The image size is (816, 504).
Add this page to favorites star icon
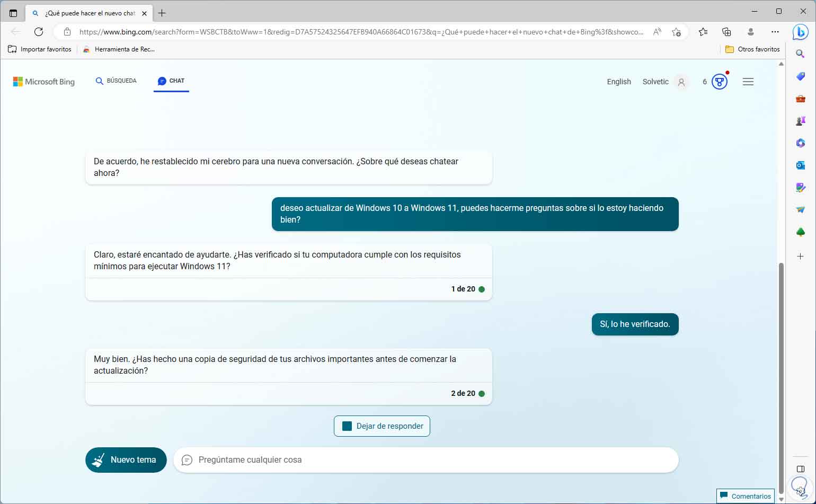[676, 32]
